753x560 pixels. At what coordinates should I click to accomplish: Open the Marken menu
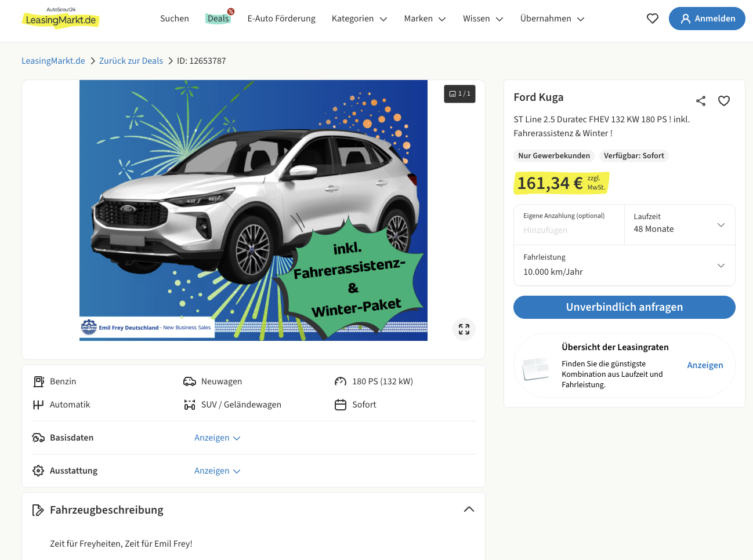pos(425,19)
